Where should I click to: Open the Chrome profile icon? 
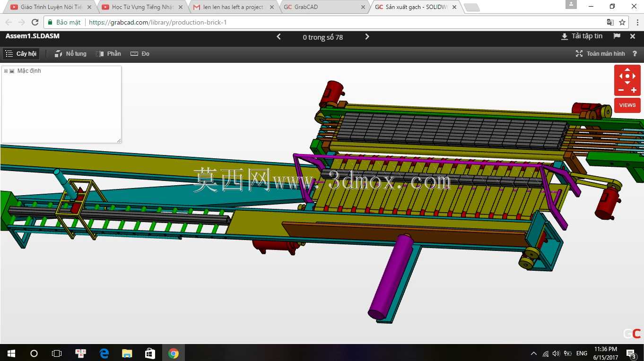[571, 4]
